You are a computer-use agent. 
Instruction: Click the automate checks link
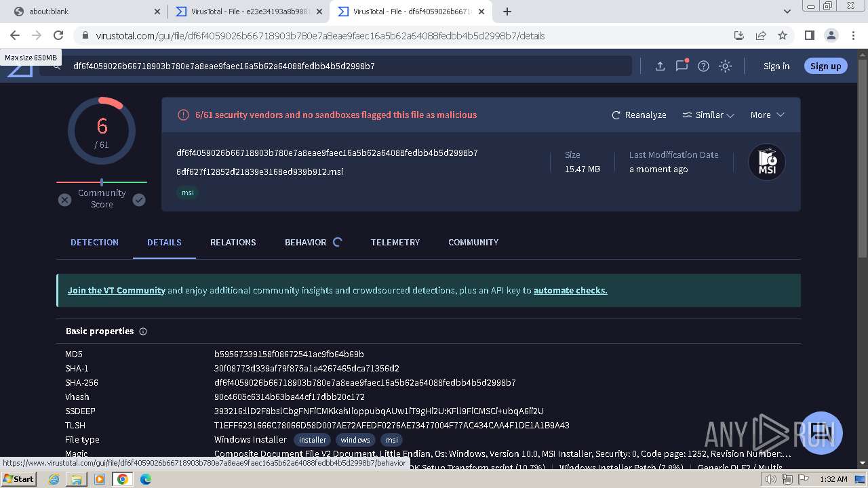pos(570,290)
